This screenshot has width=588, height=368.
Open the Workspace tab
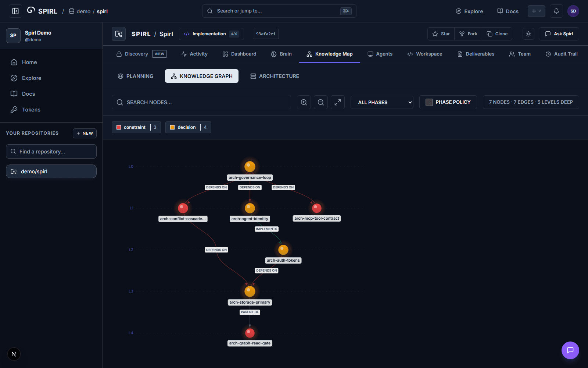click(x=424, y=54)
